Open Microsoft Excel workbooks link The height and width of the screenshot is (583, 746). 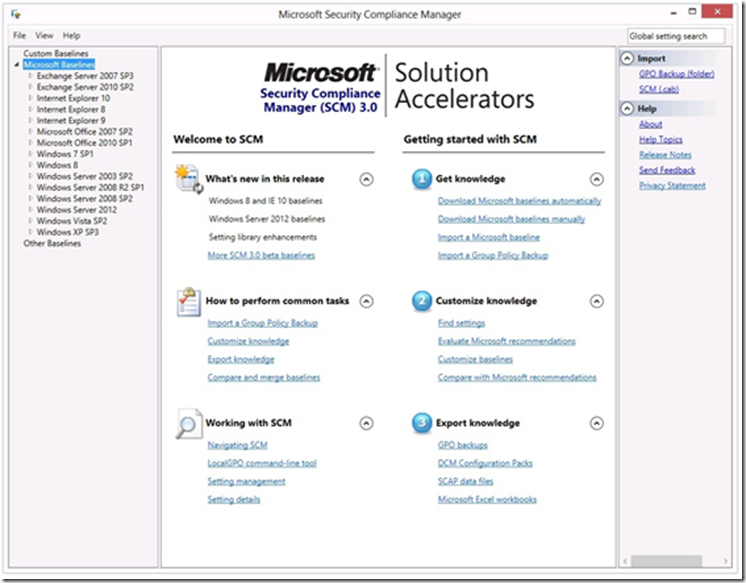pyautogui.click(x=487, y=499)
